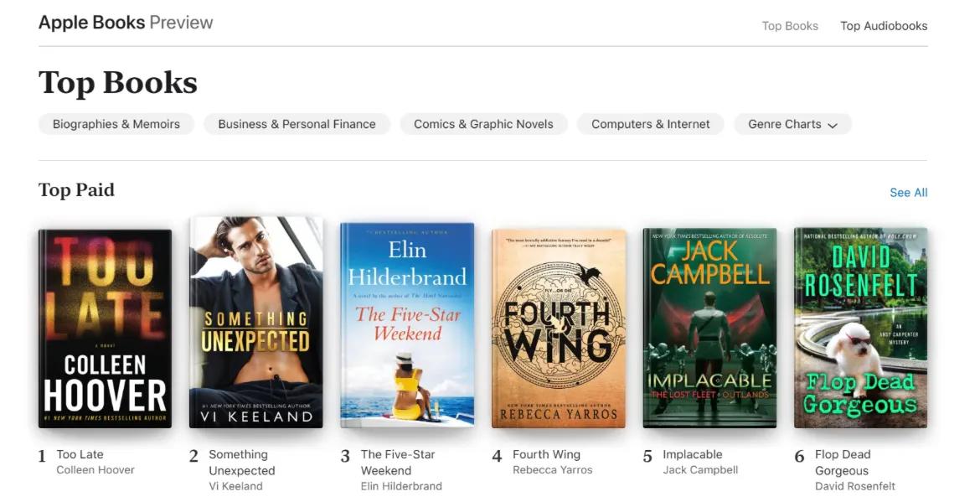Image resolution: width=980 pixels, height=502 pixels.
Task: Open the Too Late title link
Action: pyautogui.click(x=80, y=454)
